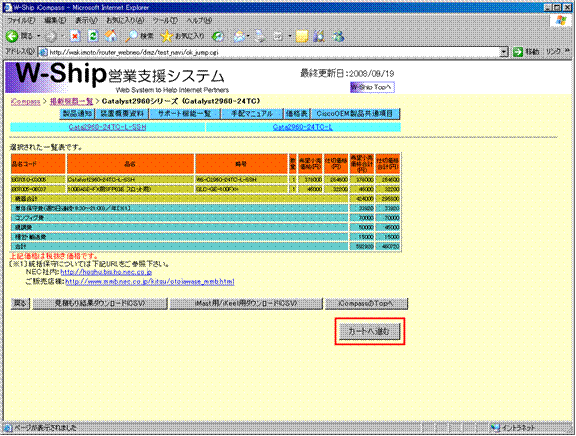Select the GLC-GE-100FX= model cell
Screen dimensions: 576x436
(x=241, y=189)
